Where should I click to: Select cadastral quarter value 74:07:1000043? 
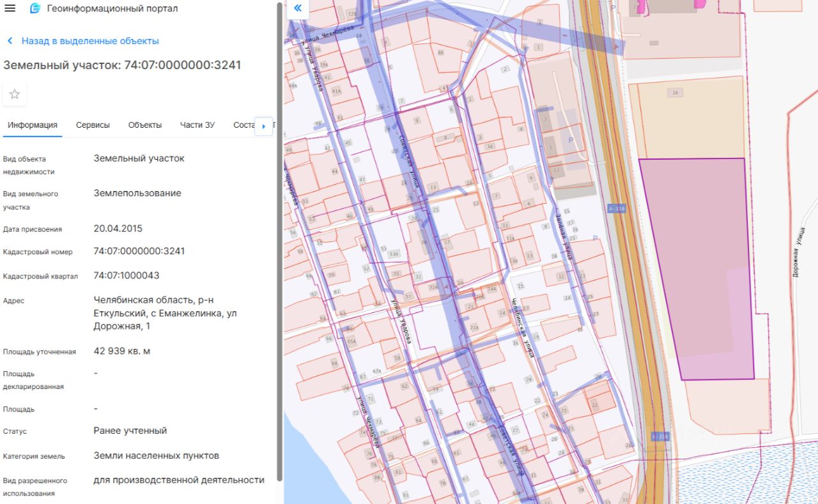click(127, 276)
